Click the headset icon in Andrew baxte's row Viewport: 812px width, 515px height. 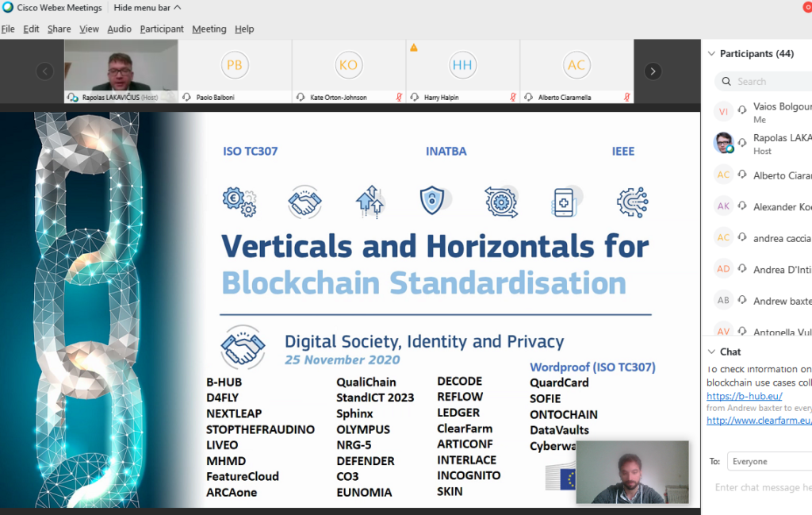(x=742, y=299)
